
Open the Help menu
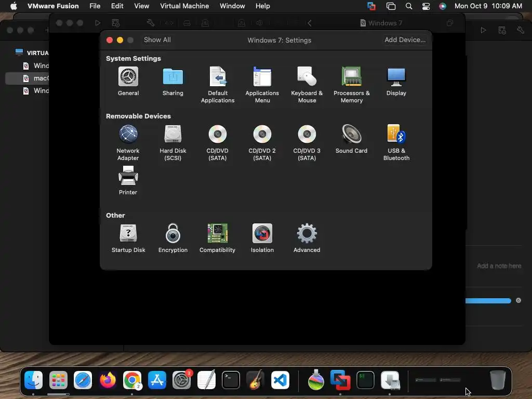pos(262,6)
